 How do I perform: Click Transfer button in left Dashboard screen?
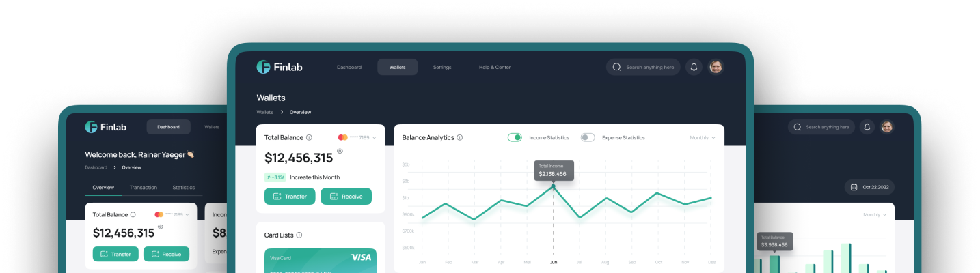(x=115, y=254)
